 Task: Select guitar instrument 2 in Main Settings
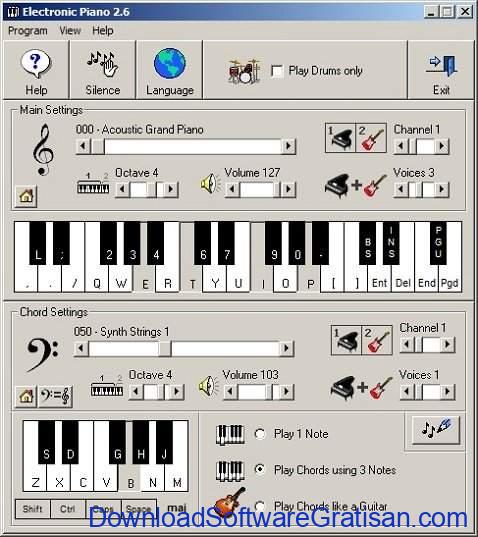(x=371, y=138)
